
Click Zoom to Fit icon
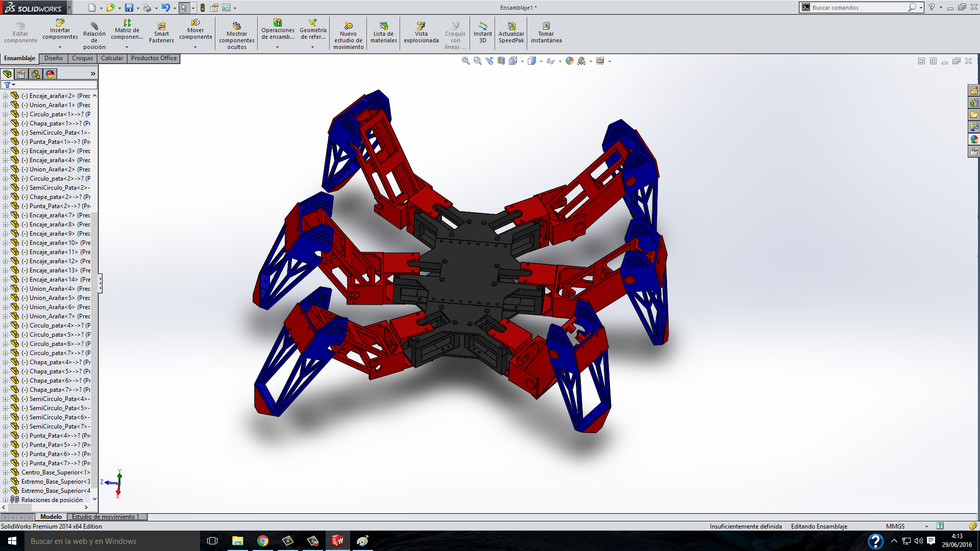(x=465, y=61)
